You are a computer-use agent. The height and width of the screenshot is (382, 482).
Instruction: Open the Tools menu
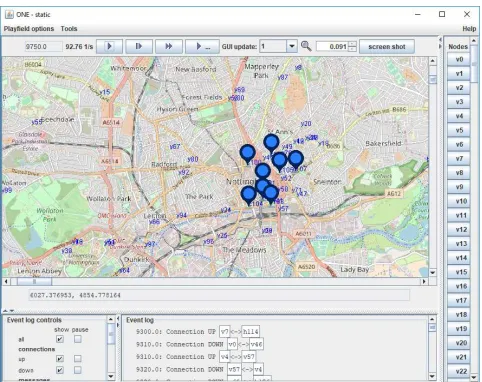[x=69, y=29]
